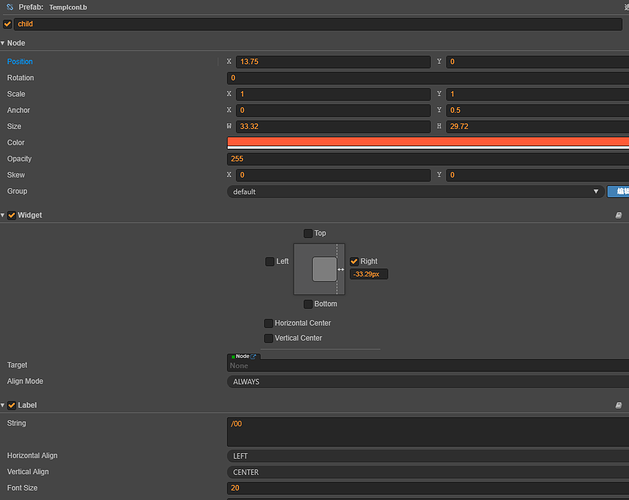This screenshot has width=629, height=500.
Task: Click the Opacity property label
Action: coord(19,159)
